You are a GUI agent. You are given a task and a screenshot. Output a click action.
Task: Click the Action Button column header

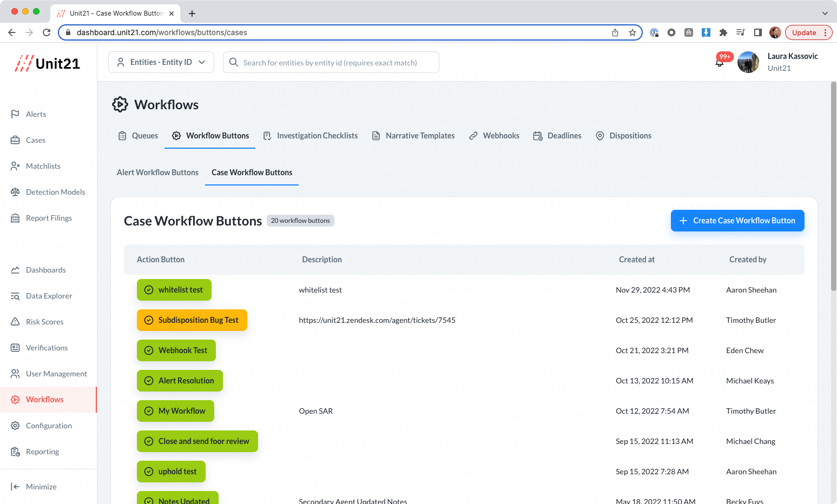[161, 260]
